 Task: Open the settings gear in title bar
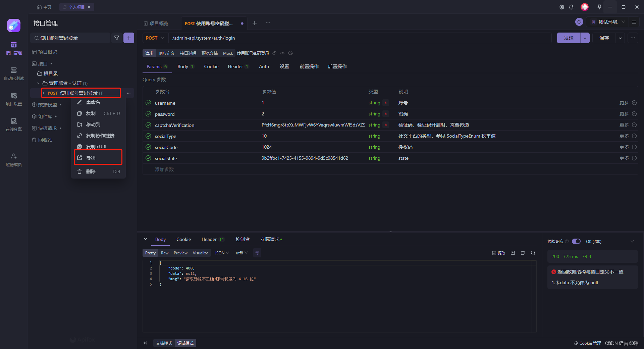tap(562, 7)
